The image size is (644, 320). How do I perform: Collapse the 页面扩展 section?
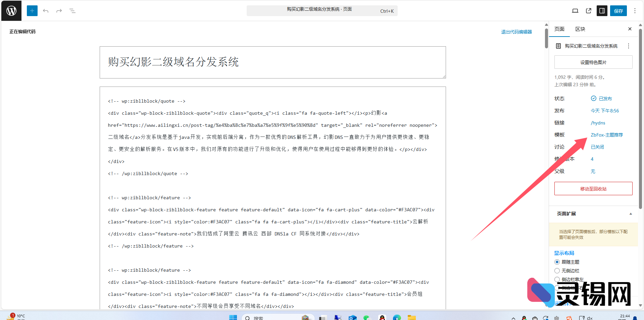click(630, 214)
